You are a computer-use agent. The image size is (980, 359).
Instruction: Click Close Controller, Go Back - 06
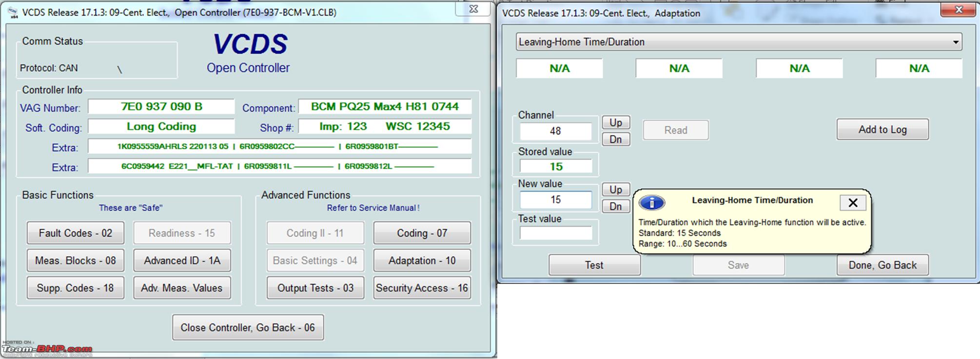click(248, 327)
